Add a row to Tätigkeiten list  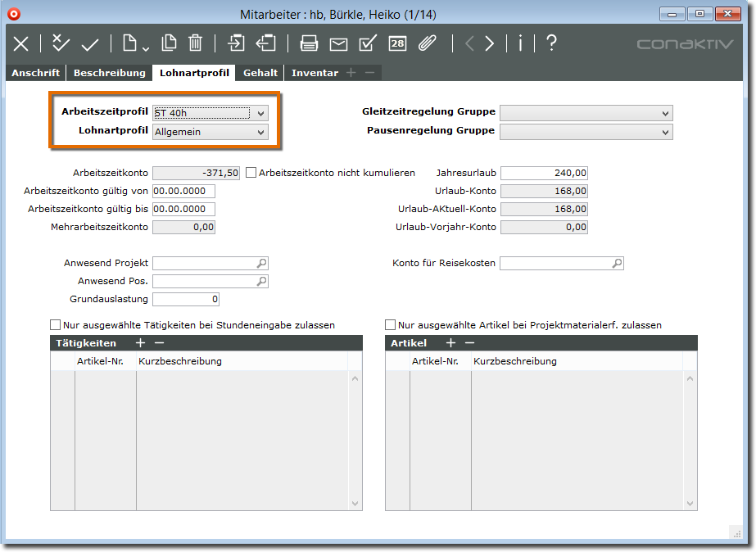140,343
